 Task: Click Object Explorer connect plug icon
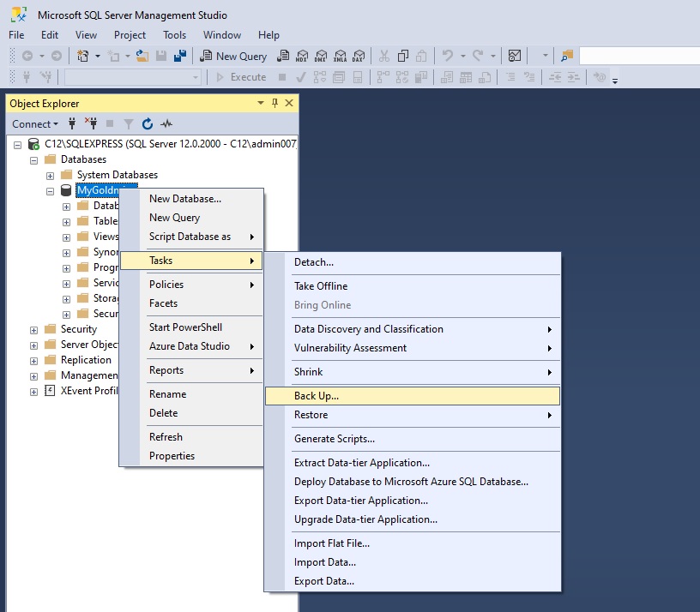[72, 123]
